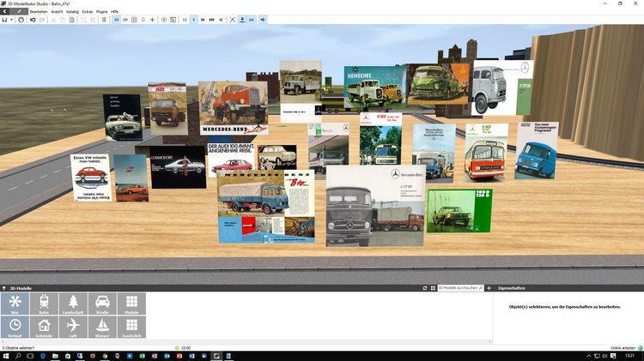
Task: Open the Plugins menu
Action: [102, 11]
